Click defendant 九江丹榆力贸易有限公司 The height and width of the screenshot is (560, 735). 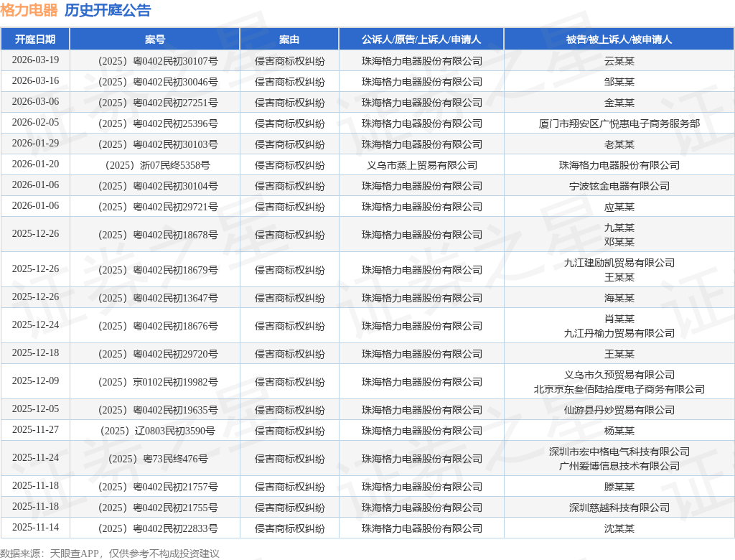point(619,333)
